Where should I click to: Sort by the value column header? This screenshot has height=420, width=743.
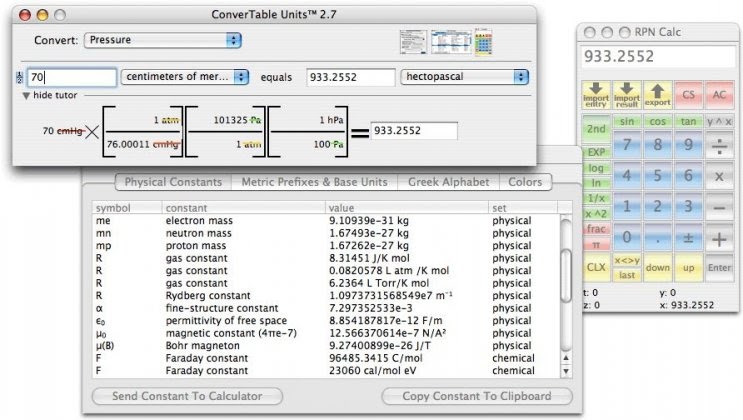407,208
